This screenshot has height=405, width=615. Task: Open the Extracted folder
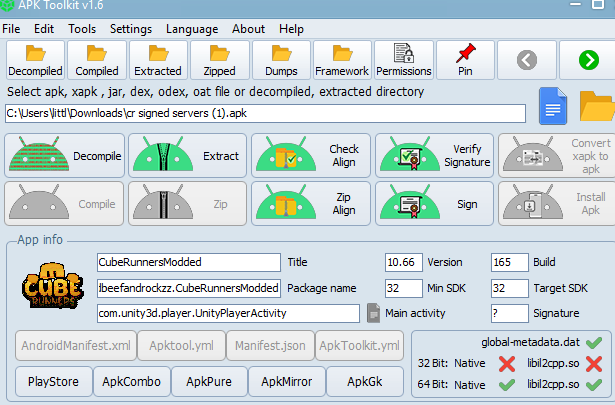158,60
